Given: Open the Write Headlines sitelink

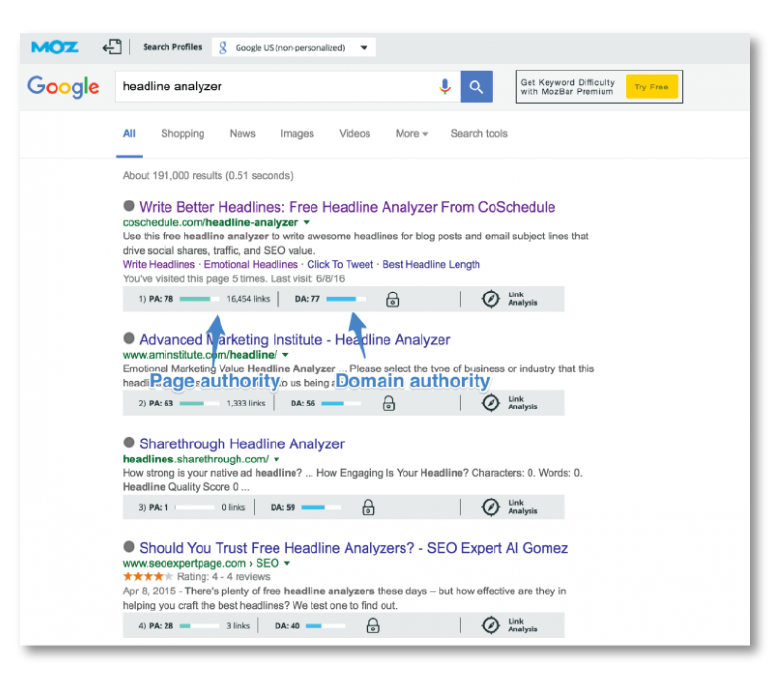Looking at the screenshot, I should pyautogui.click(x=159, y=265).
